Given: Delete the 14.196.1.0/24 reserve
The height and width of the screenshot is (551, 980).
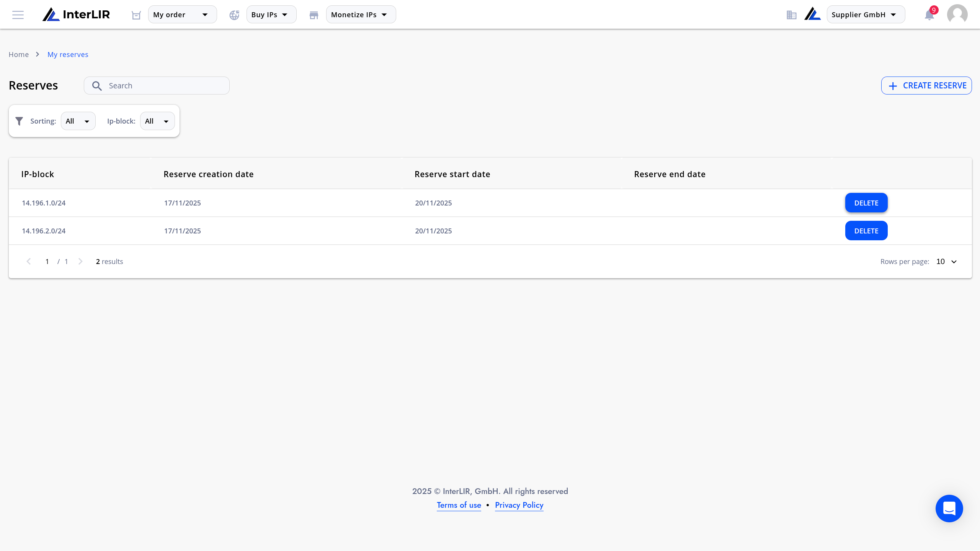Looking at the screenshot, I should (x=866, y=203).
